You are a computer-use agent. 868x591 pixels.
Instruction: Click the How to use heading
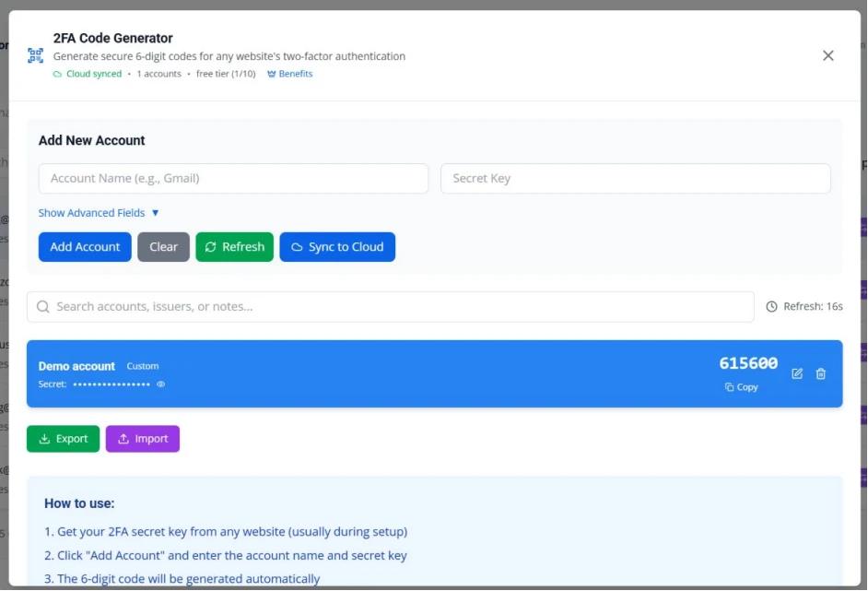[x=79, y=503]
